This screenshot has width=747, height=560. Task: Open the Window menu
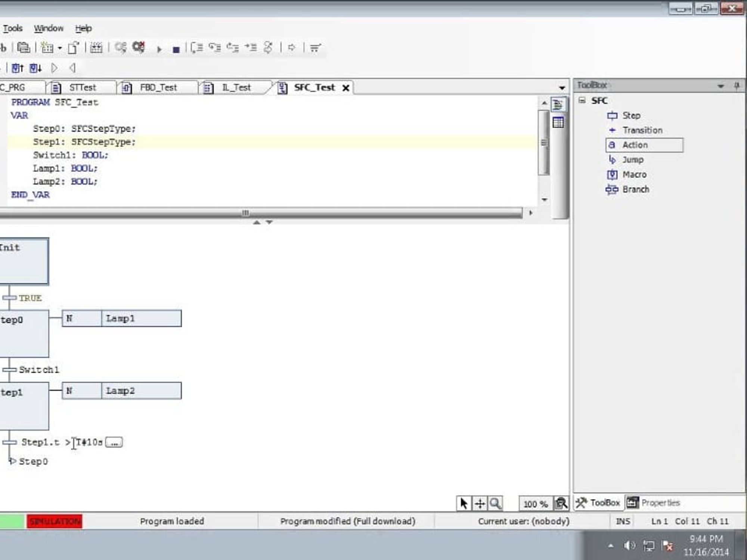[x=49, y=28]
